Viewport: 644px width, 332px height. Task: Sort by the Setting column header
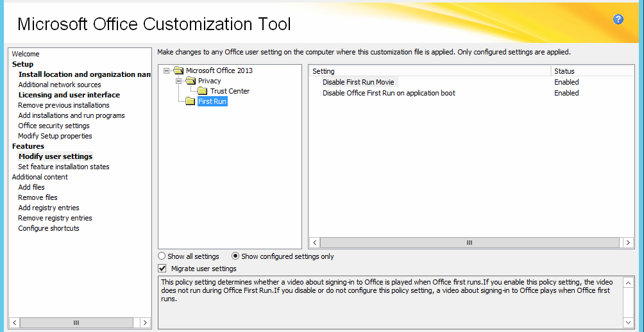(x=428, y=71)
